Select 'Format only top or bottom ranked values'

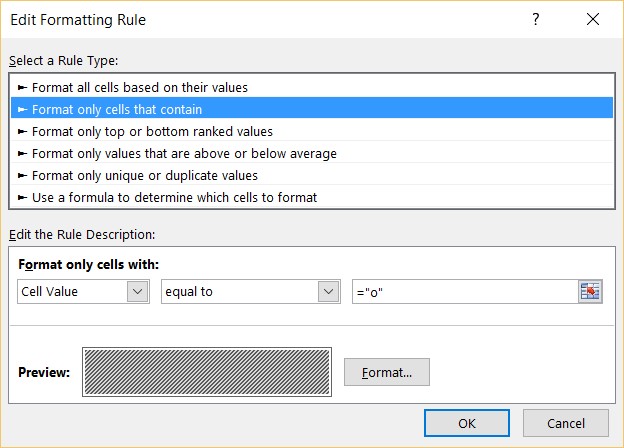coord(152,131)
